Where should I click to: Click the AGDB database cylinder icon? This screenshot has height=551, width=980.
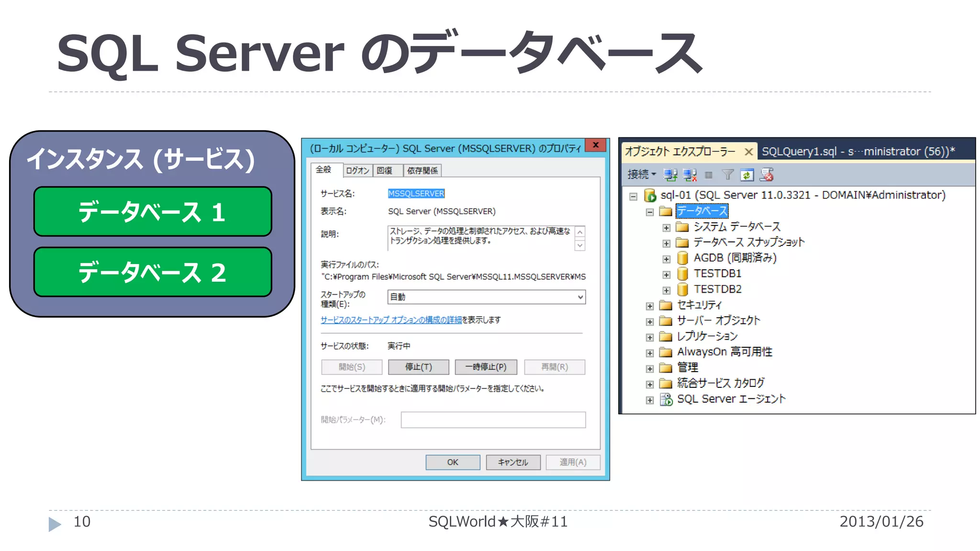683,258
